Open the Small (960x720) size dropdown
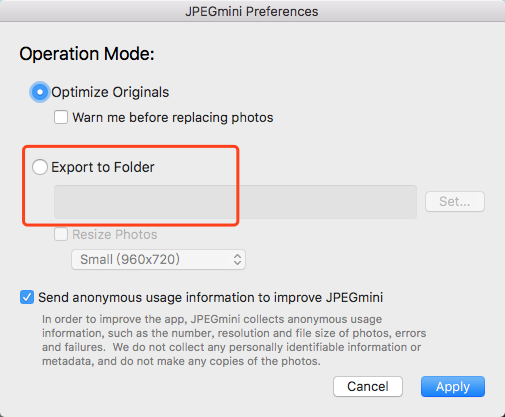 (x=158, y=259)
